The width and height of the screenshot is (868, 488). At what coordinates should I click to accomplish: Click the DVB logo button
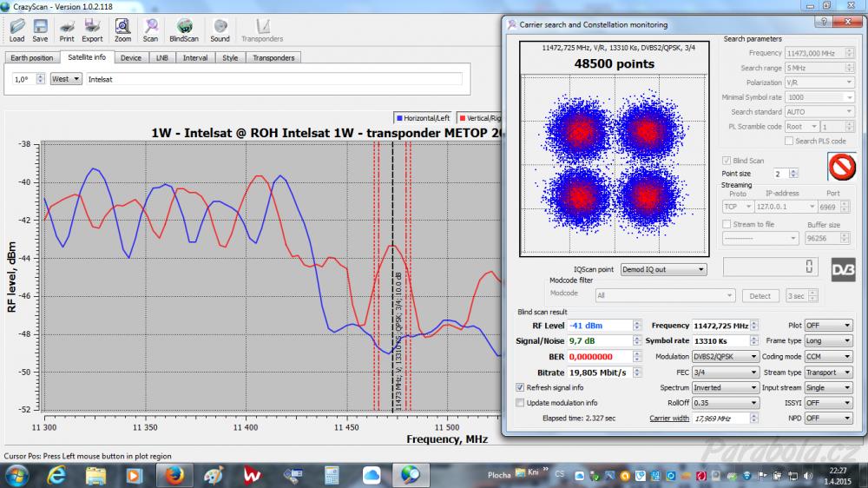843,270
